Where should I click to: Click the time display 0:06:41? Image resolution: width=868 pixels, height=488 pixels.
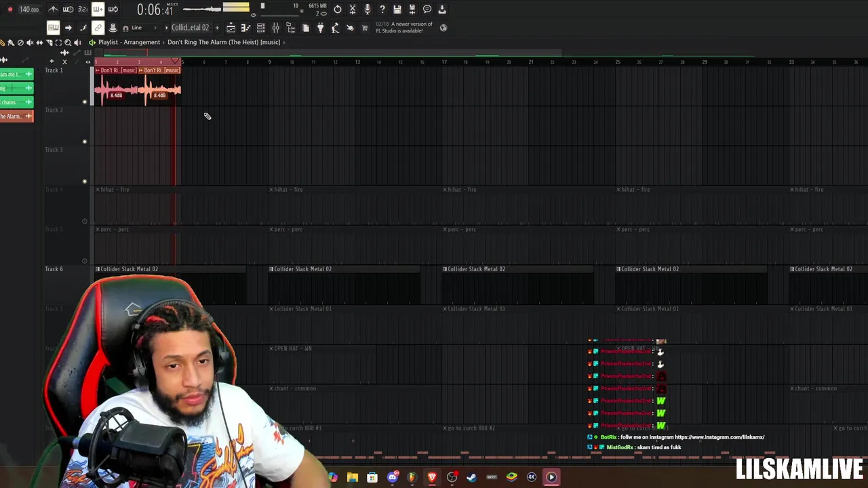[x=155, y=9]
